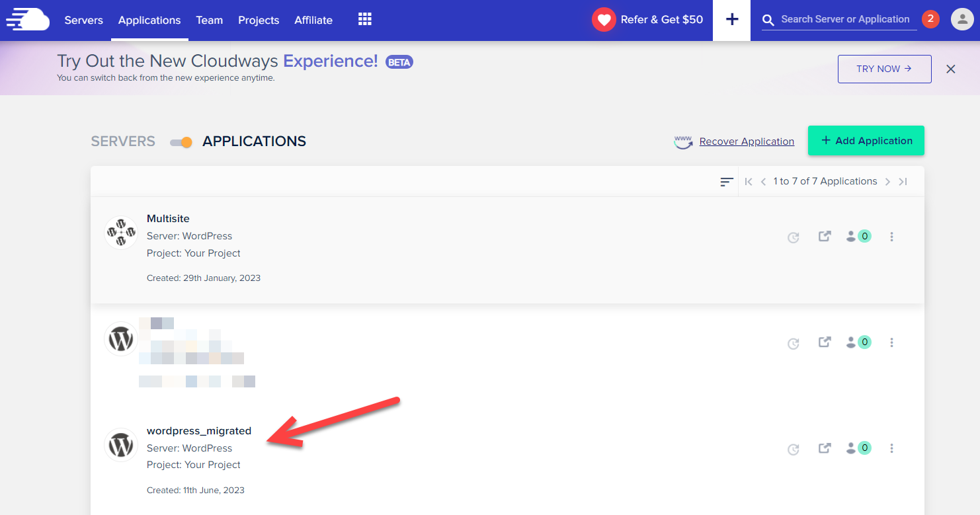Viewport: 980px width, 515px height.
Task: Click the www Recover Application icon
Action: coord(683,141)
